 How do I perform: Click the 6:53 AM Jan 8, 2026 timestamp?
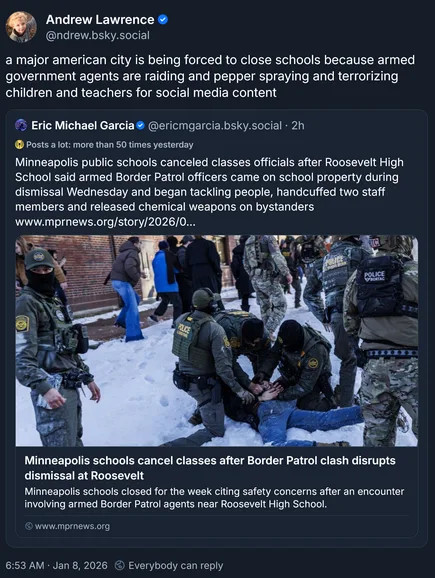[56, 565]
